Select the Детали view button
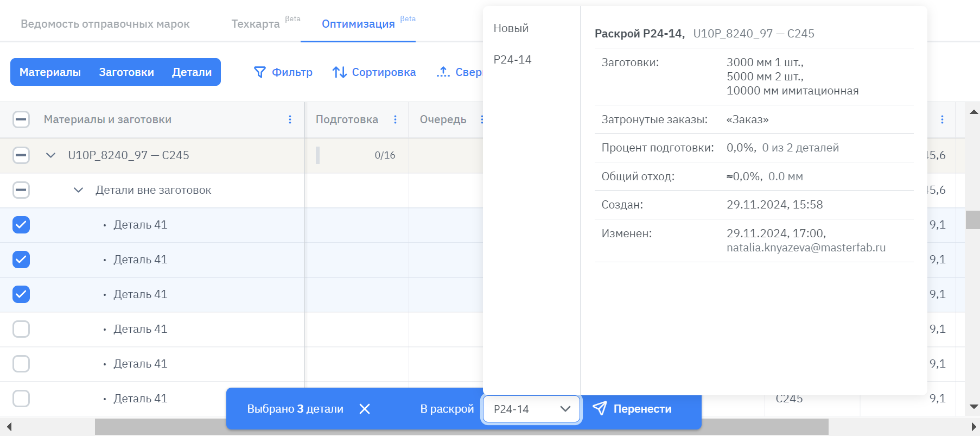Image resolution: width=980 pixels, height=436 pixels. coord(192,72)
